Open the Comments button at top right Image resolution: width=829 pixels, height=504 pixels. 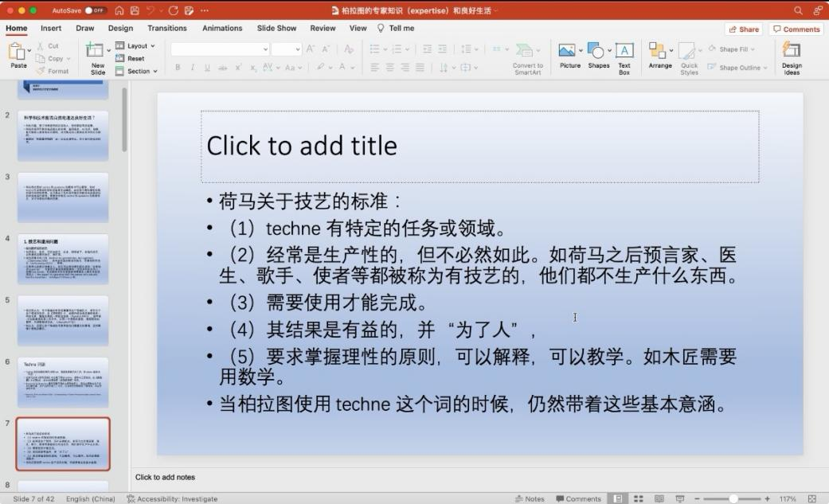click(796, 29)
